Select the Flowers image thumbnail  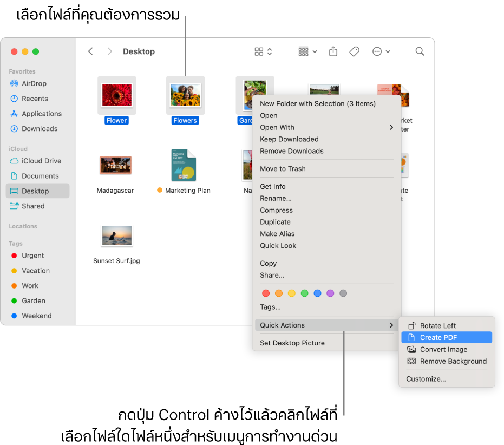[186, 95]
